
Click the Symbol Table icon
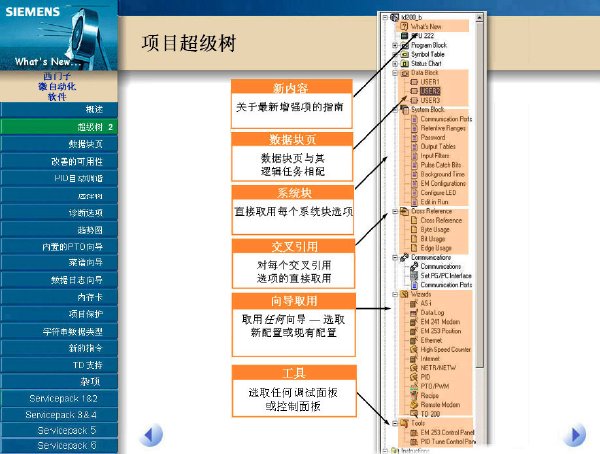coord(404,54)
